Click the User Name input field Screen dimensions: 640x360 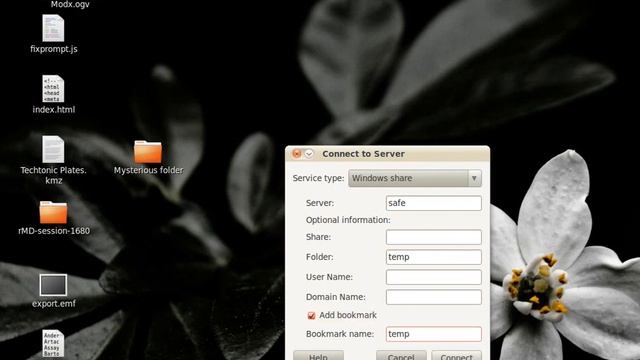pos(433,277)
